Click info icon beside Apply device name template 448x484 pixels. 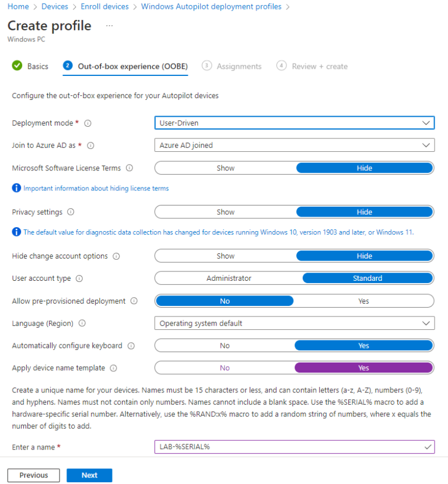(x=114, y=368)
